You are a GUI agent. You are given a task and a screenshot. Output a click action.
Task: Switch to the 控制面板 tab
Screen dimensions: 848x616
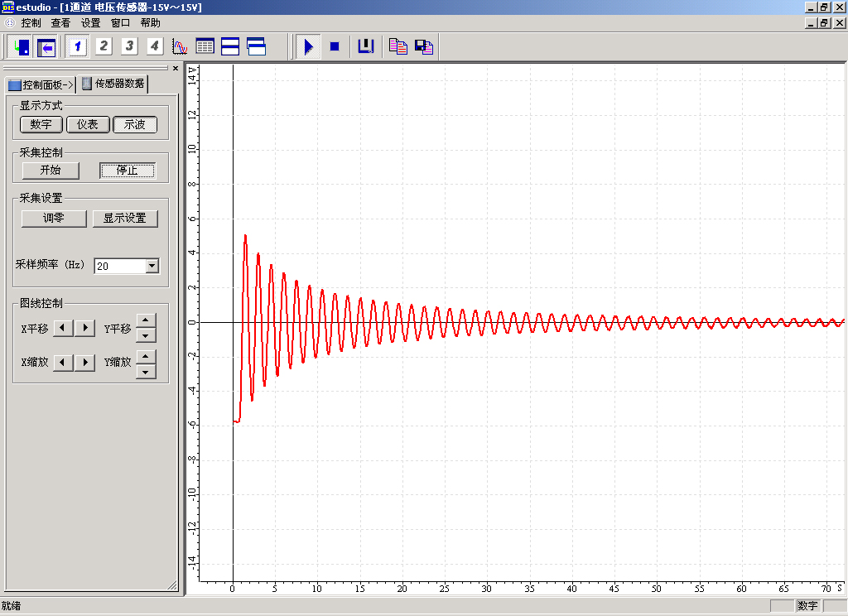[41, 84]
